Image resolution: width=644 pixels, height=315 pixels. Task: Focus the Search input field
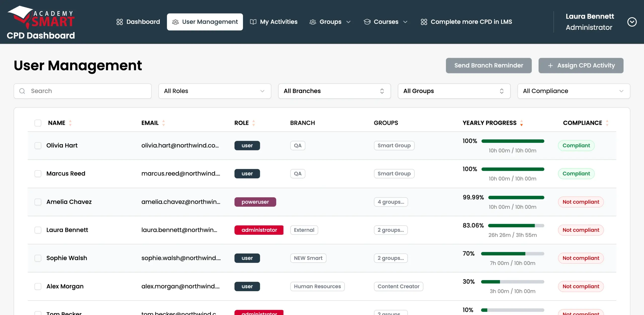point(83,91)
